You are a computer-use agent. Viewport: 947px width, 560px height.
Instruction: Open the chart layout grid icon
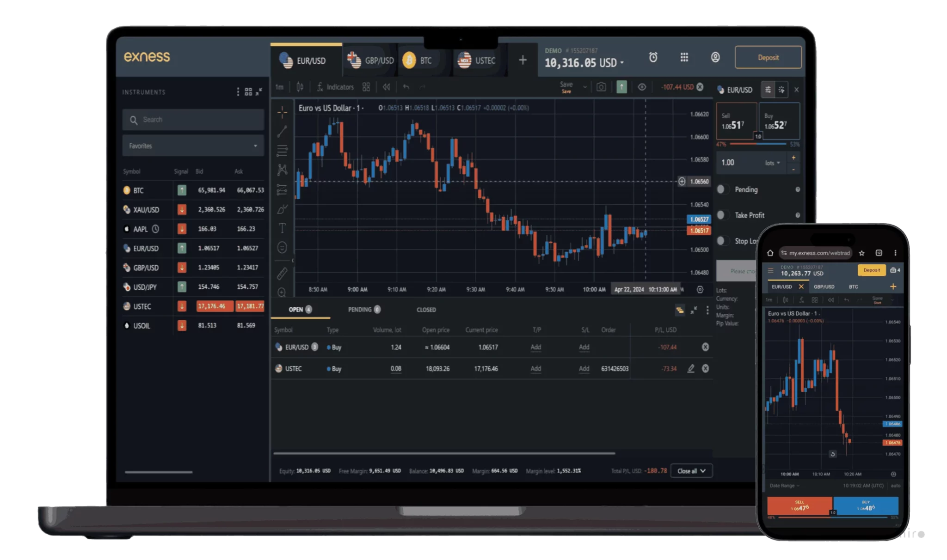pyautogui.click(x=366, y=87)
